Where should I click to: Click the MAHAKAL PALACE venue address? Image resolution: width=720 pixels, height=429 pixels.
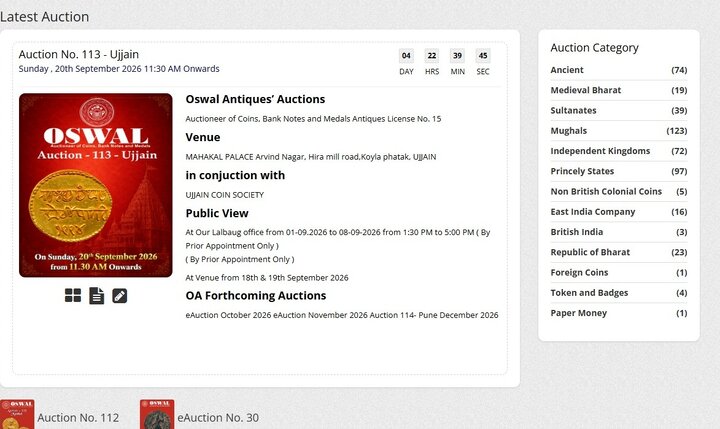(311, 157)
